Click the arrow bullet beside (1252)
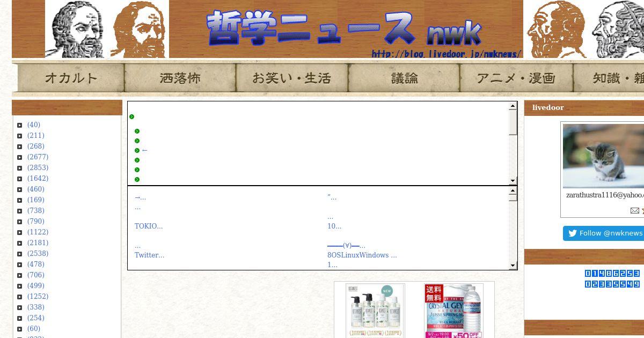Viewport: 644px width, 338px height. click(x=20, y=297)
